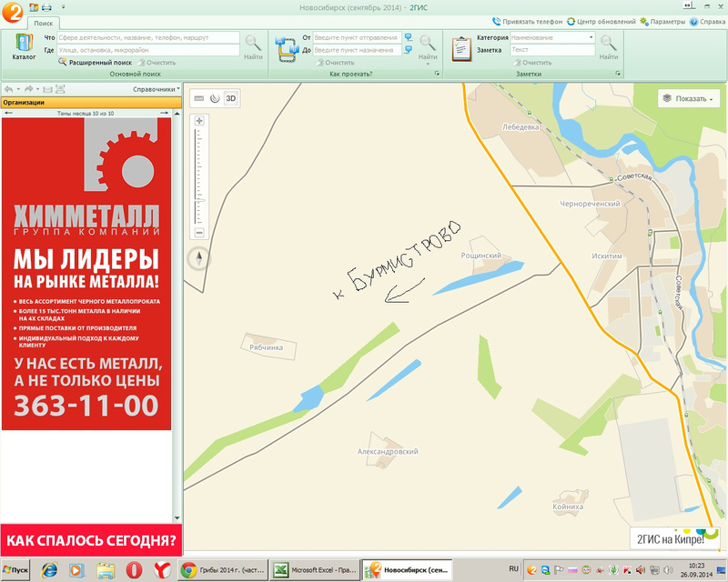Toggle the 3D map mode
The width and height of the screenshot is (728, 582).
pyautogui.click(x=231, y=98)
